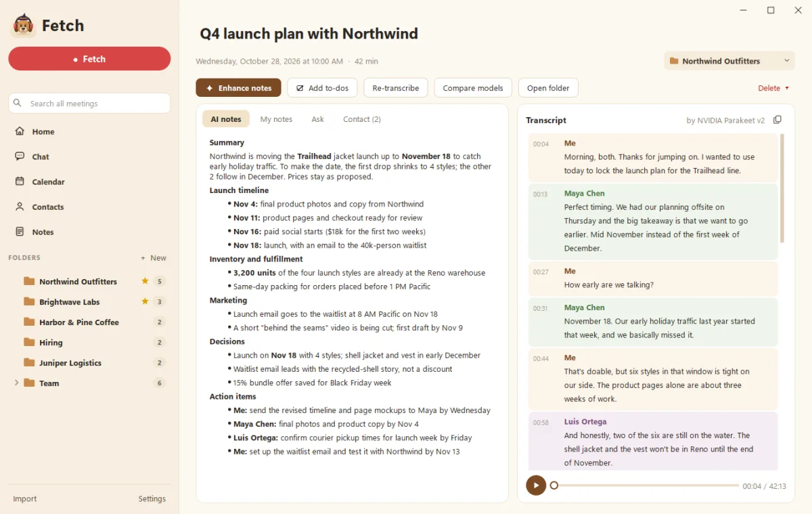Copy transcript with the copy icon
This screenshot has width=812, height=514.
[x=777, y=120]
